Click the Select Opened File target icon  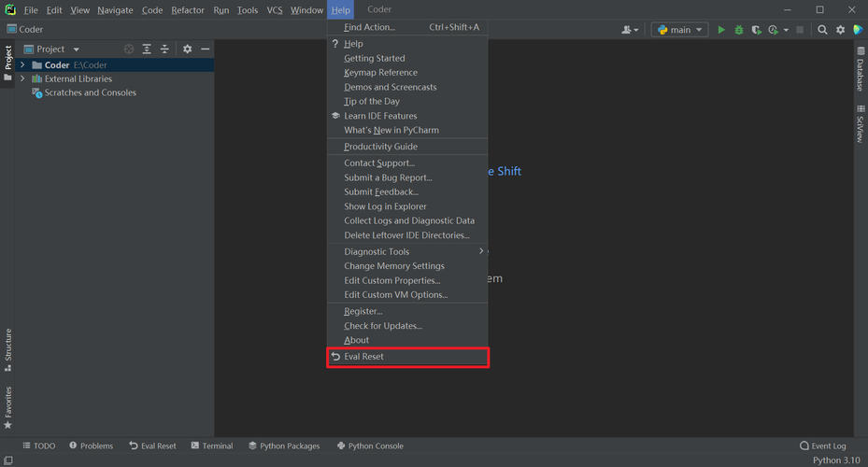(129, 50)
